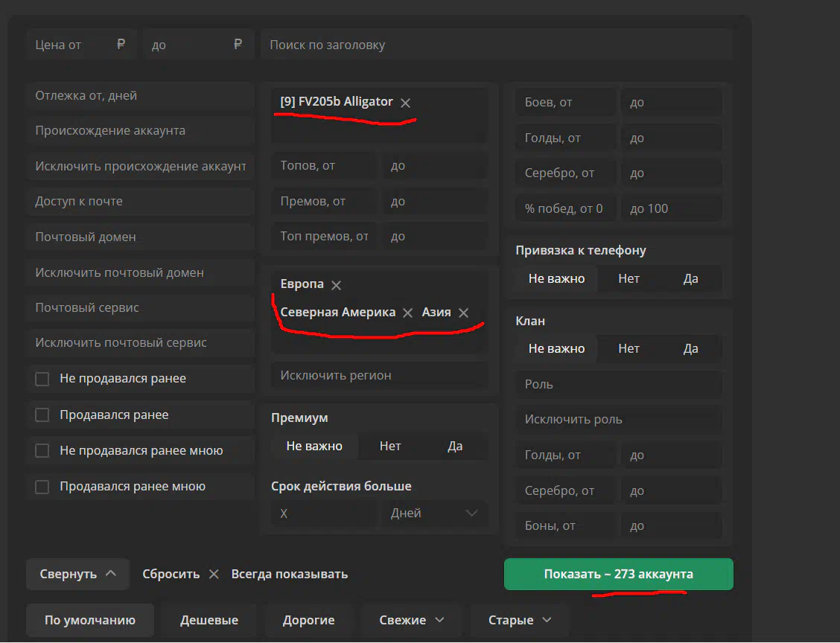The image size is (840, 643).
Task: Focus the Боны, от field
Action: (566, 525)
